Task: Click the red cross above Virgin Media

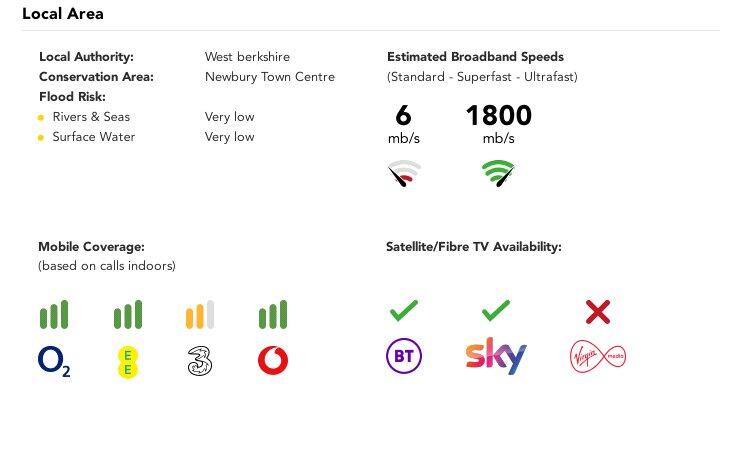Action: [598, 313]
